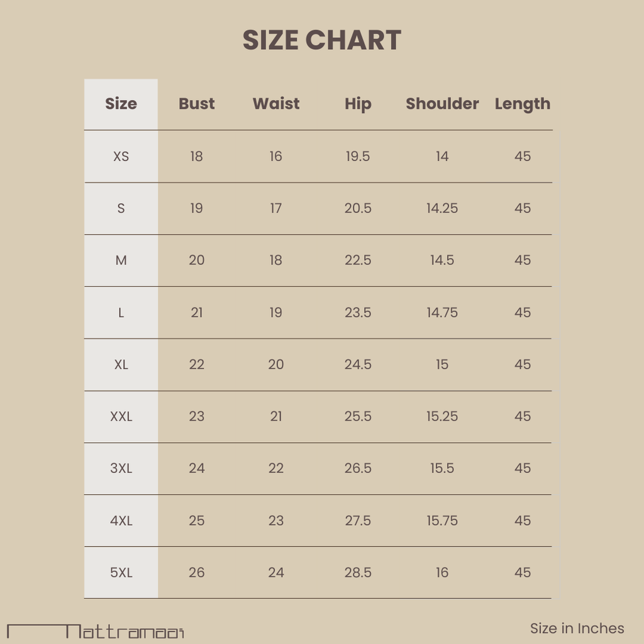The width and height of the screenshot is (644, 644).
Task: Select the Size column header
Action: pyautogui.click(x=121, y=104)
